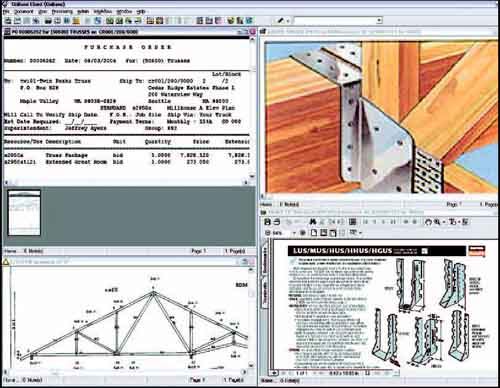The width and height of the screenshot is (500, 388).
Task: Open Find with the binoculars icon
Action: [312, 222]
